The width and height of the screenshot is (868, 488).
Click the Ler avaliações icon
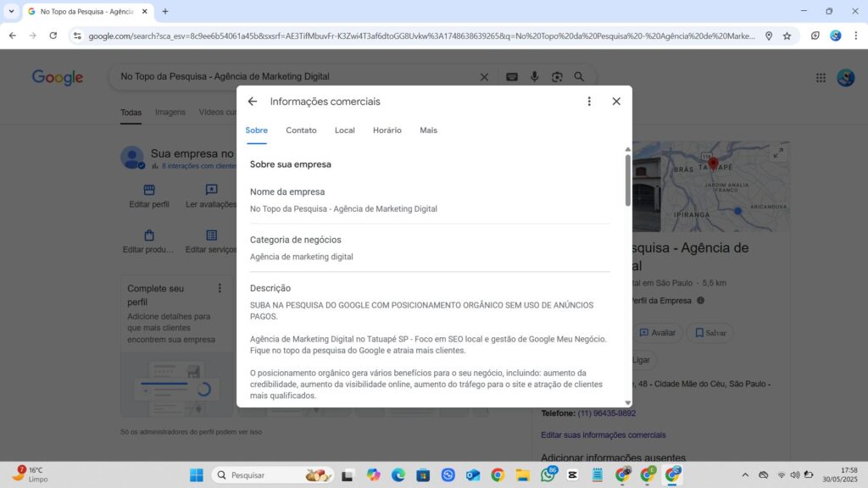pos(213,190)
